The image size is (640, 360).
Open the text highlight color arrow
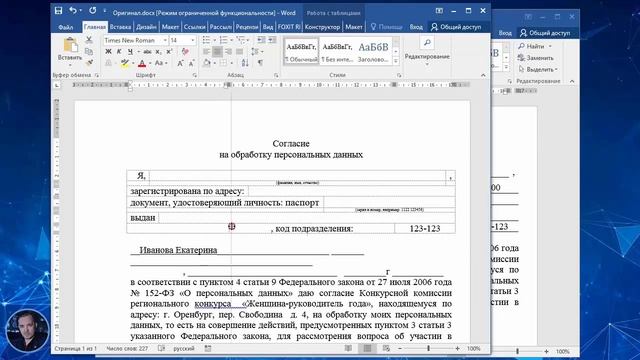(133, 63)
